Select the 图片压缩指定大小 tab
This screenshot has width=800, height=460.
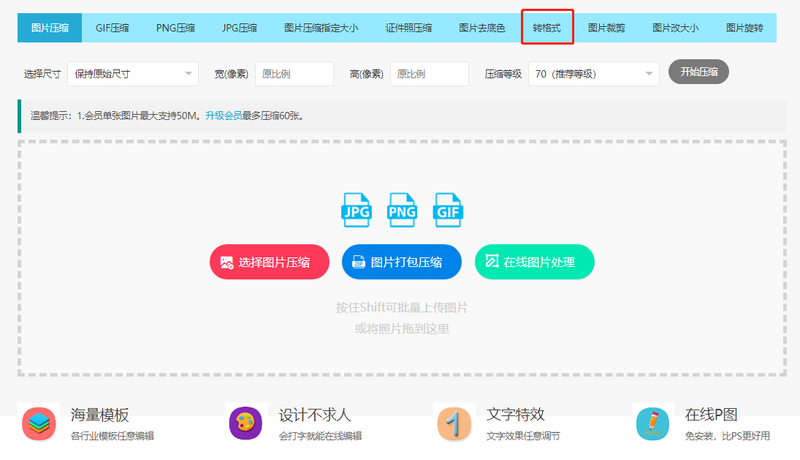pos(321,28)
